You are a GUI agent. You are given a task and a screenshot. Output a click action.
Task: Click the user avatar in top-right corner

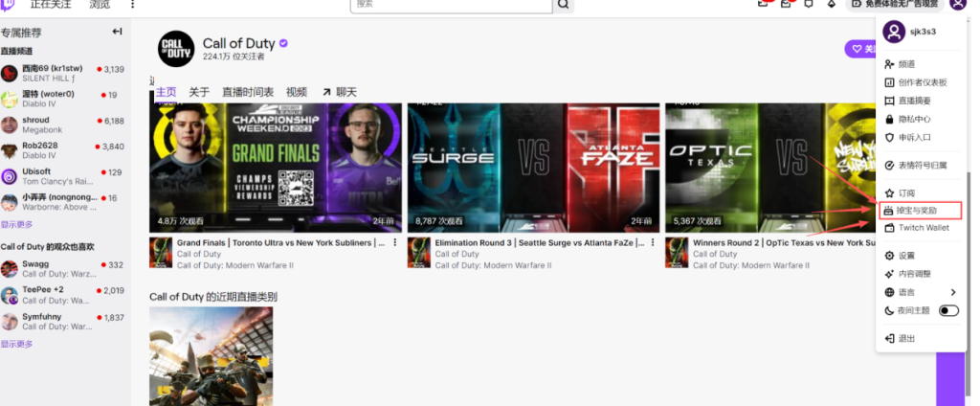(x=958, y=4)
